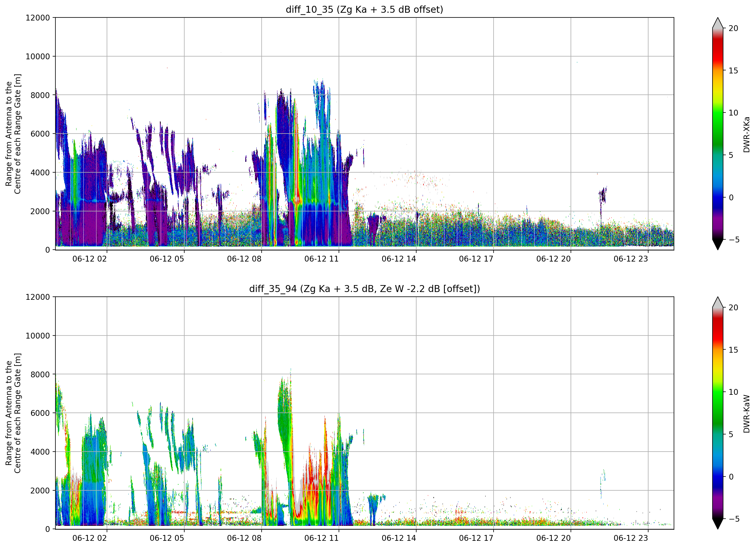This screenshot has height=548, width=756.
Task: Click the "6000" range tick of diff_10_35 plot
Action: tap(40, 134)
